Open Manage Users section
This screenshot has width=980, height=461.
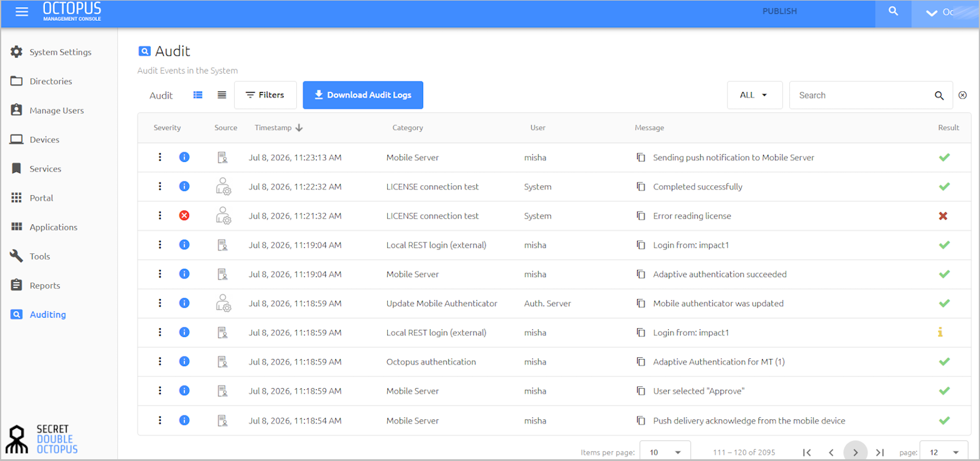[48, 110]
